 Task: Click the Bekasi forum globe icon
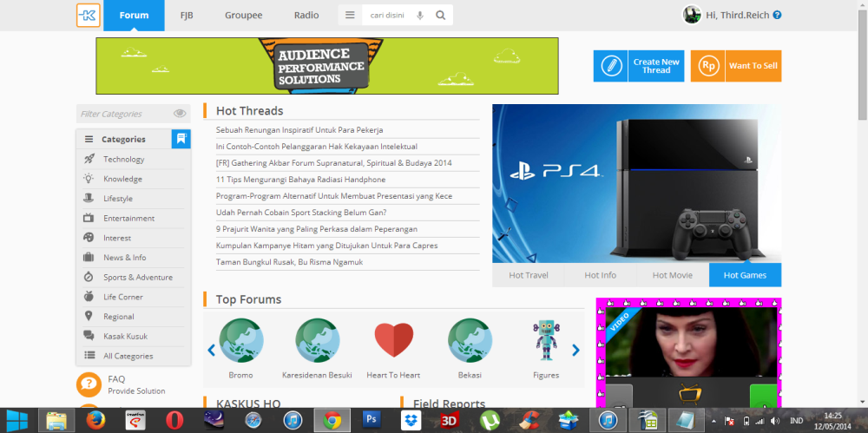(470, 340)
